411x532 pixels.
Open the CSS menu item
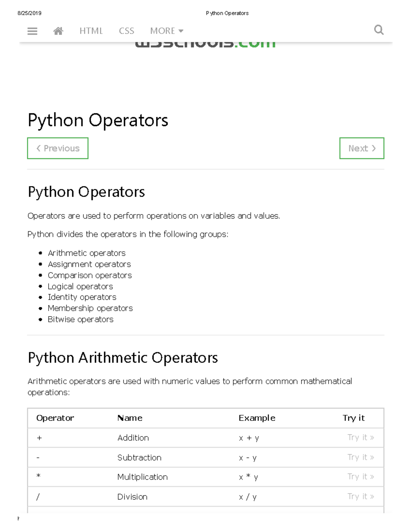tap(126, 31)
